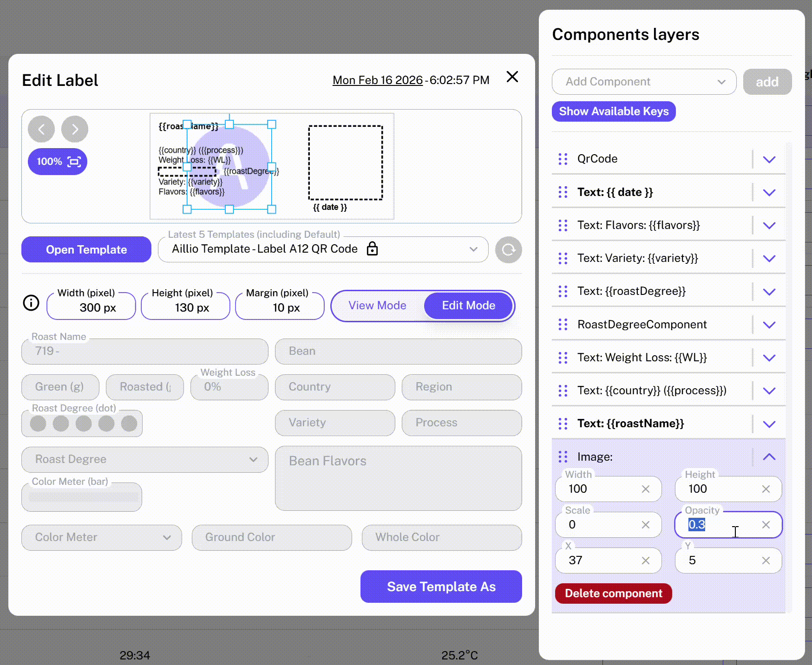This screenshot has width=812, height=665.
Task: Expand the RoastDegreeComponent layer
Action: click(769, 325)
